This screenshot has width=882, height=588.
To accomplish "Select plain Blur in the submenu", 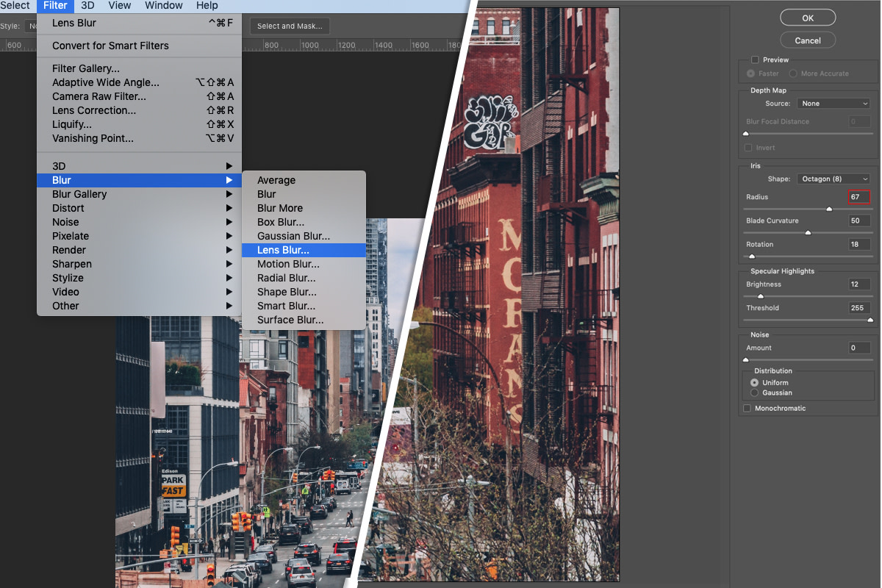I will click(304, 194).
